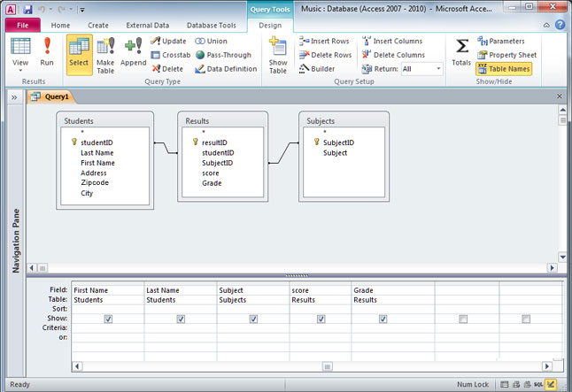Choose the Select query type

tap(79, 55)
